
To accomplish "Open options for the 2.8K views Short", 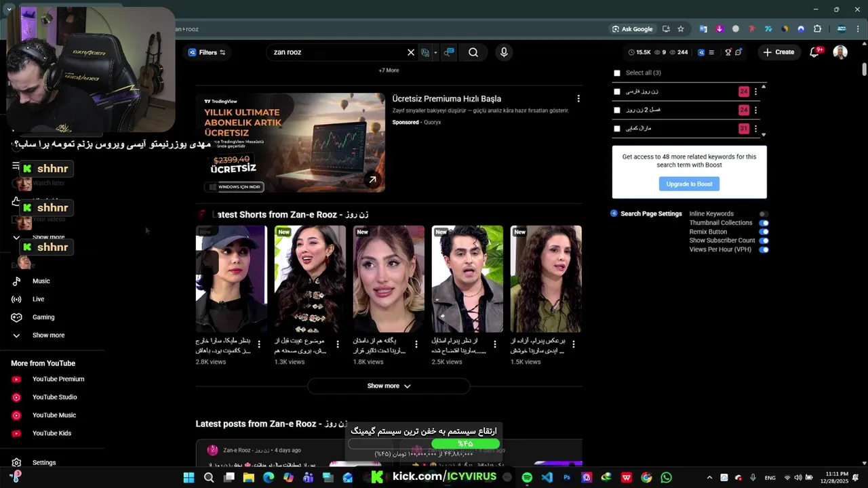I will pos(259,344).
